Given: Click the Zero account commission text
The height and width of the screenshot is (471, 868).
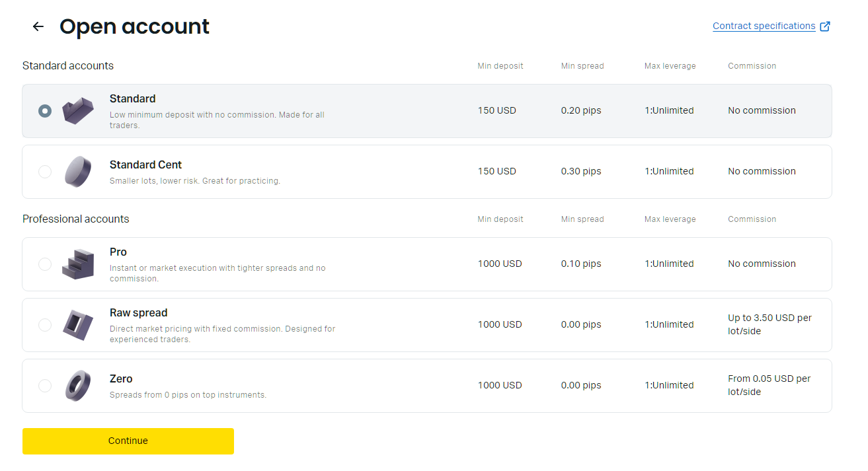Looking at the screenshot, I should [x=769, y=385].
